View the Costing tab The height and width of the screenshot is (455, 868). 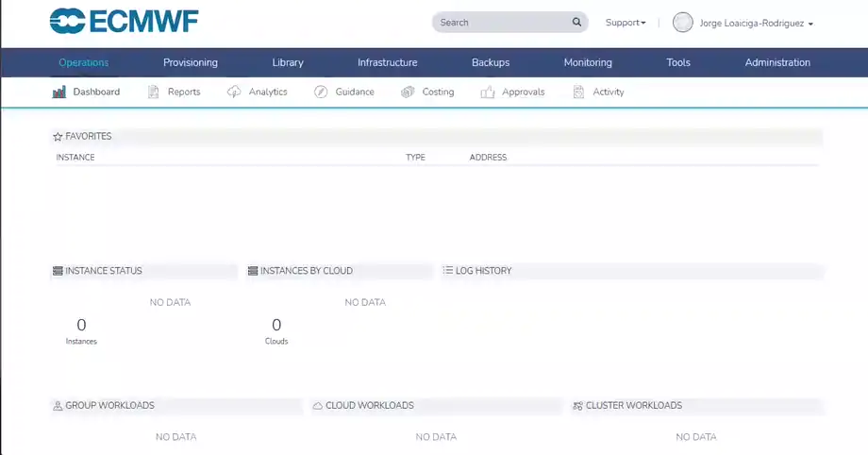pyautogui.click(x=428, y=92)
